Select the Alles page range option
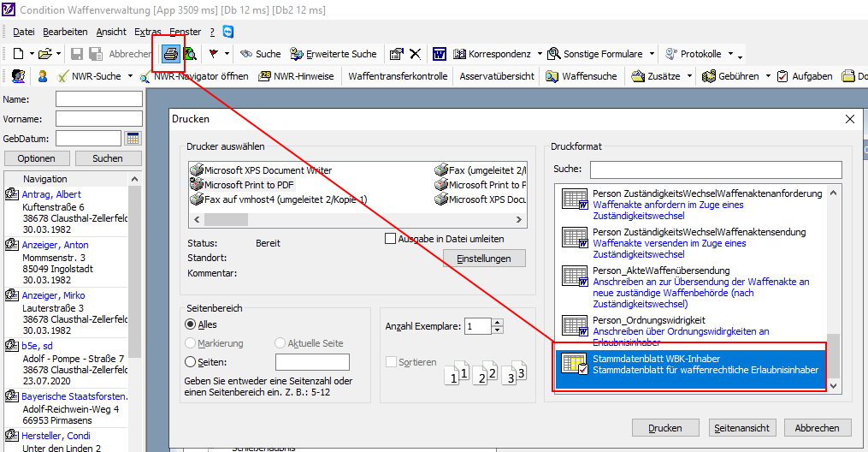This screenshot has width=868, height=452. pyautogui.click(x=190, y=324)
